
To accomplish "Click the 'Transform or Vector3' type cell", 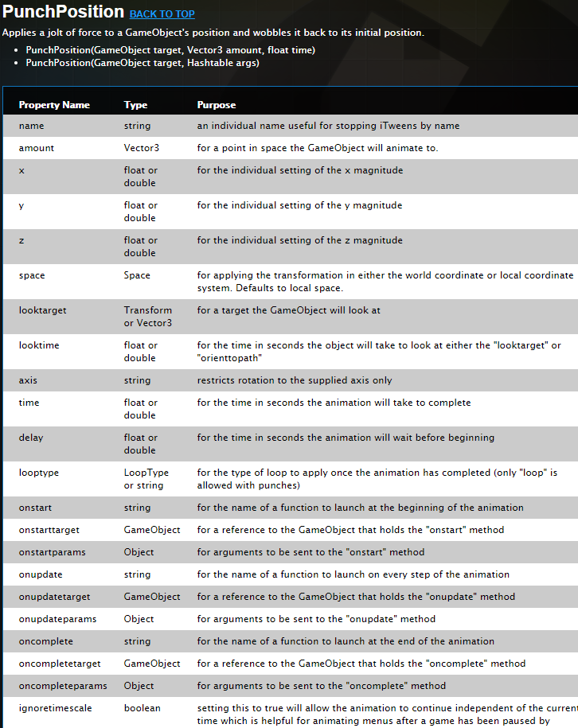I will point(147,317).
